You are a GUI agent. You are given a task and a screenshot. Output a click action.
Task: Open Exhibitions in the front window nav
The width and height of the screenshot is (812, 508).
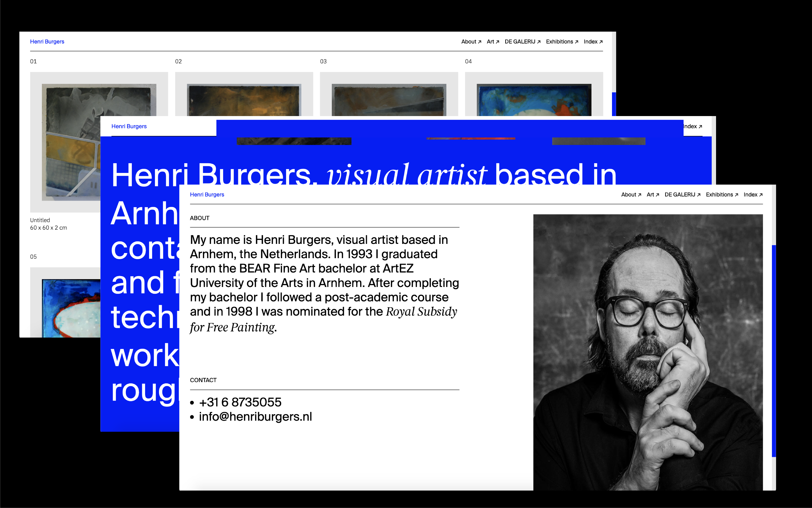722,195
